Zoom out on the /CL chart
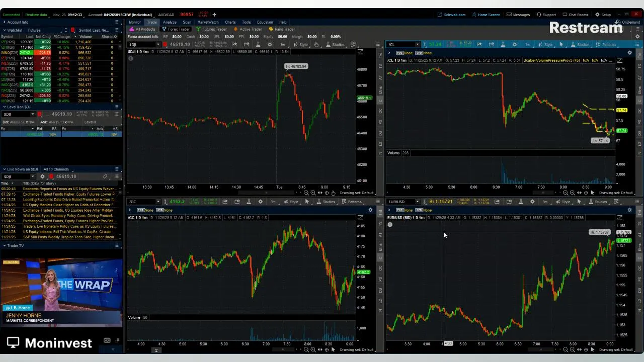The height and width of the screenshot is (362, 644). 566,193
